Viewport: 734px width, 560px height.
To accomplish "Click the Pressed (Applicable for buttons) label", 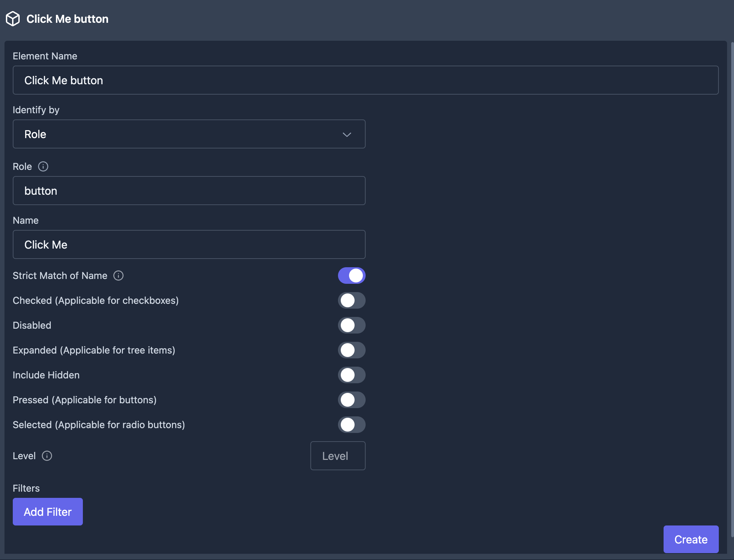I will pyautogui.click(x=85, y=400).
